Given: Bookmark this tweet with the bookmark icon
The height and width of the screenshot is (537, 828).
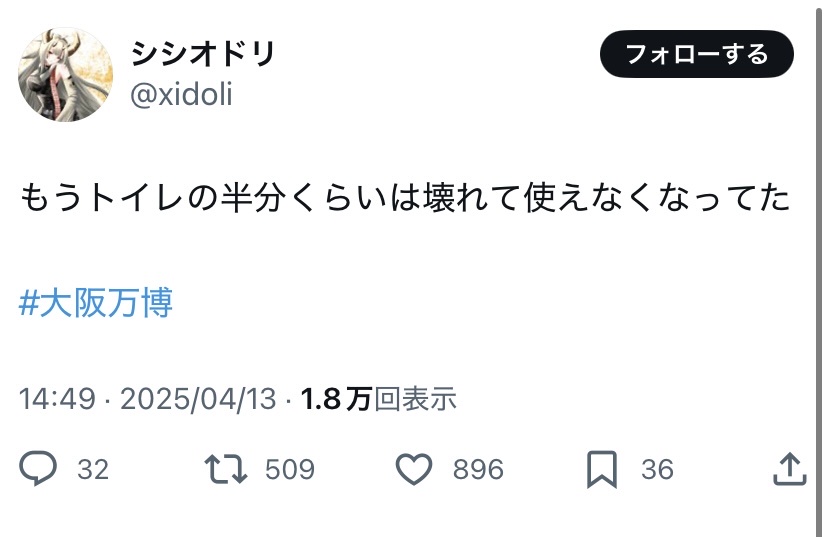Looking at the screenshot, I should pyautogui.click(x=601, y=469).
